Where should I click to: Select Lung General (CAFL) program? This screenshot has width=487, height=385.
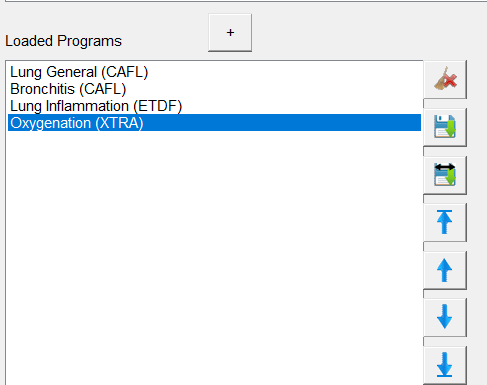[79, 72]
